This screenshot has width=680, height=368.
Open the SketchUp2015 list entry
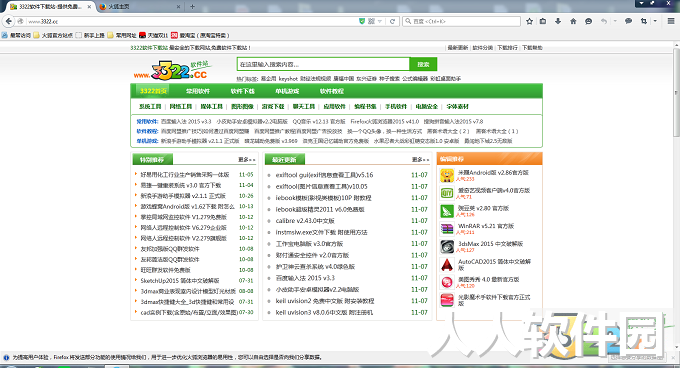[x=180, y=280]
